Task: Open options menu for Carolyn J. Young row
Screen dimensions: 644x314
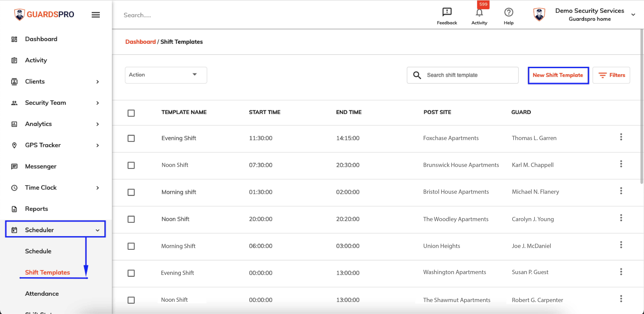Action: (621, 218)
